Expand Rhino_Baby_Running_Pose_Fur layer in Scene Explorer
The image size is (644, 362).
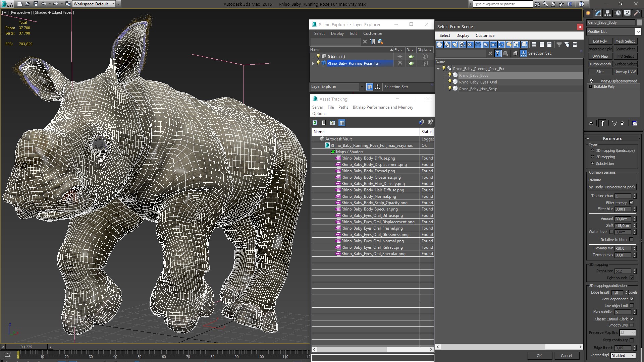point(313,63)
